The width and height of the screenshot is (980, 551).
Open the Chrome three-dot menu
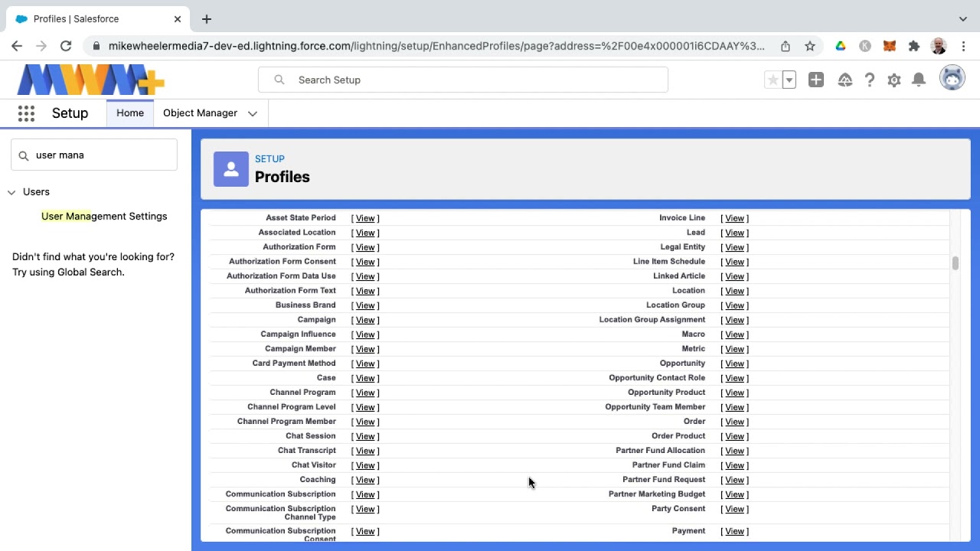click(963, 46)
